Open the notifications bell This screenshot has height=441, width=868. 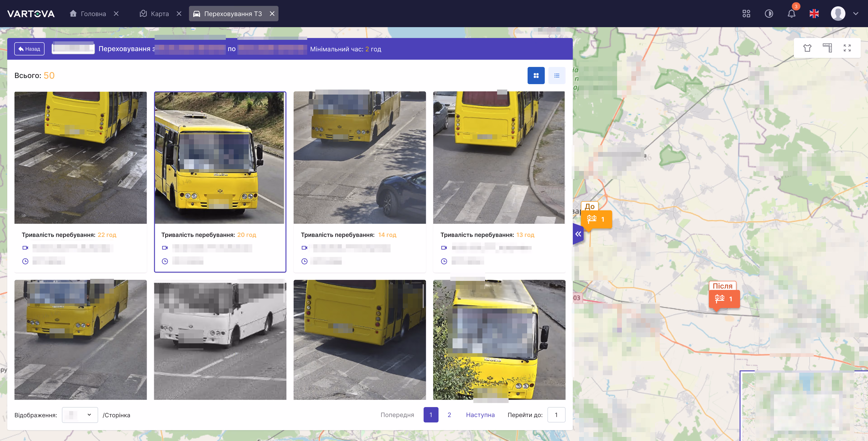click(x=791, y=14)
